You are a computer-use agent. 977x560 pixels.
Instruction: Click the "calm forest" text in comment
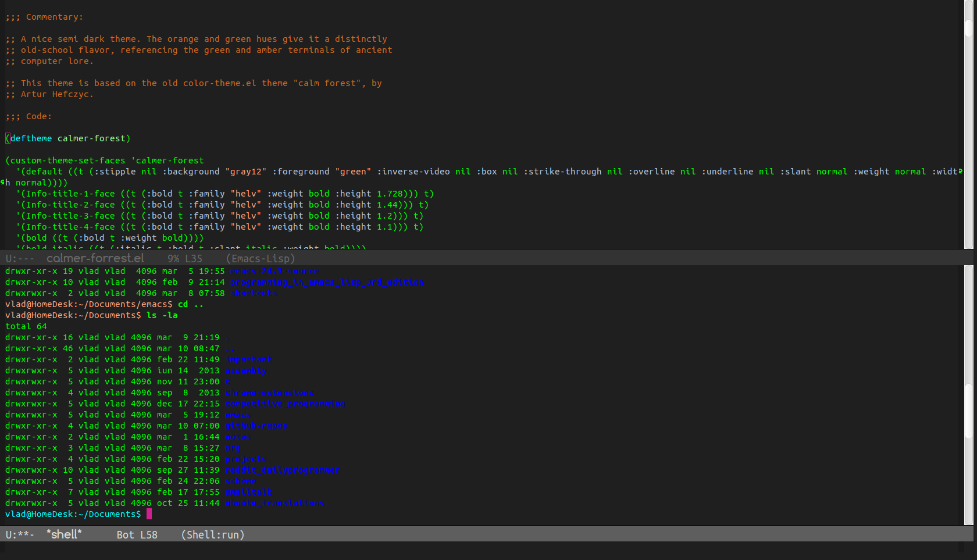[x=327, y=83]
